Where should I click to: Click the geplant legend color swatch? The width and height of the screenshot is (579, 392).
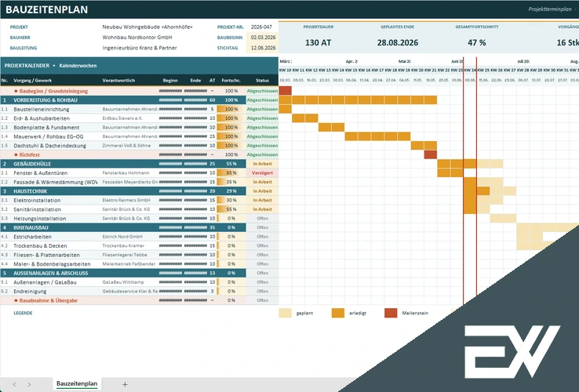285,313
